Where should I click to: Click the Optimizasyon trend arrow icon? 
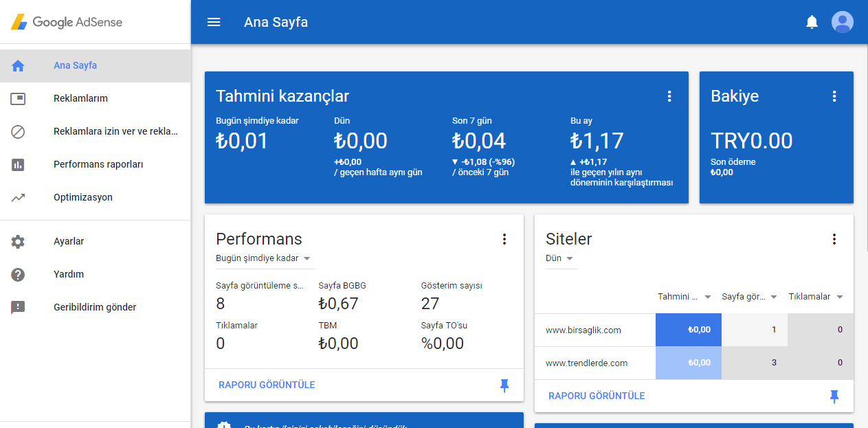click(18, 198)
